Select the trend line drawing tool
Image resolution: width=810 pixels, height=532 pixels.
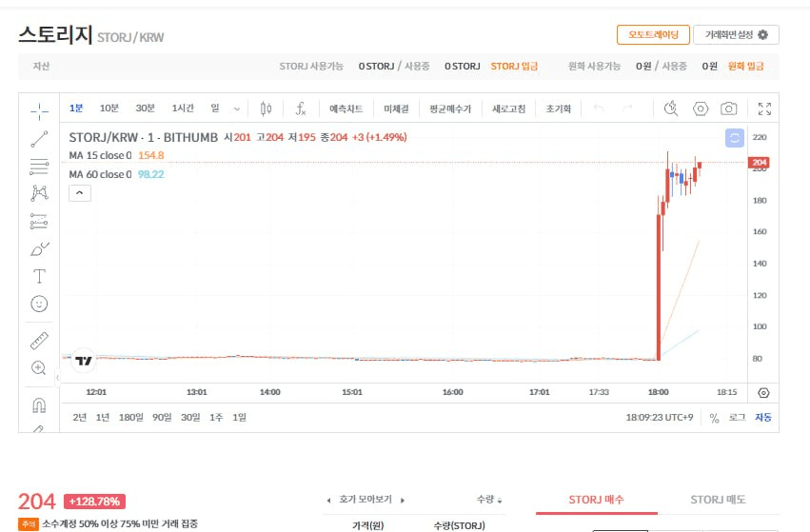39,138
